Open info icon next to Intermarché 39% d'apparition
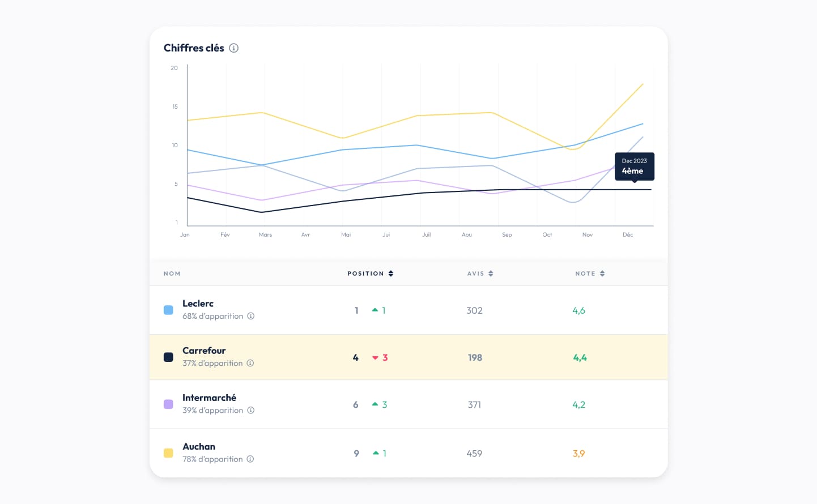The height and width of the screenshot is (504, 817). tap(250, 410)
